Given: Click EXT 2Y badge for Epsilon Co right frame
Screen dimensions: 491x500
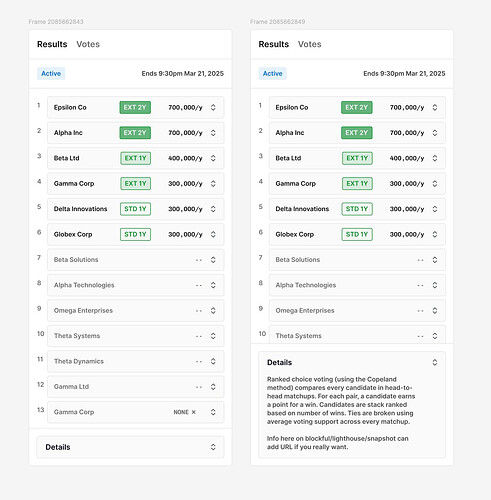Looking at the screenshot, I should 357,107.
